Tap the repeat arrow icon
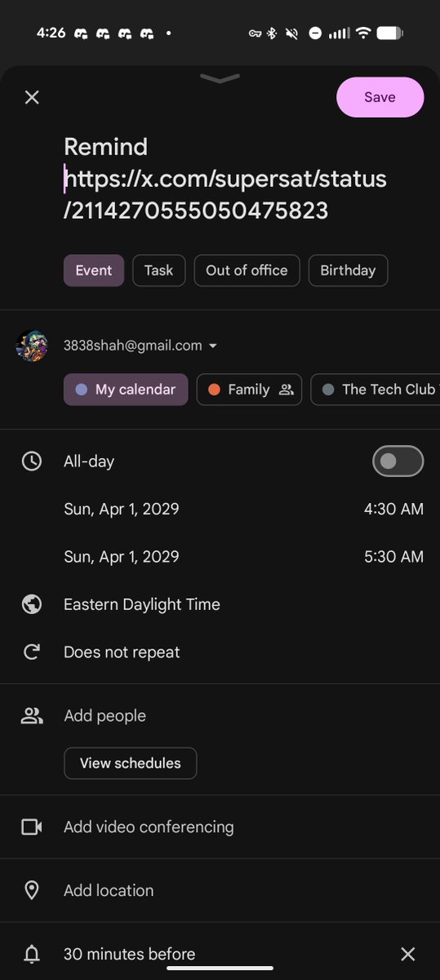This screenshot has width=440, height=980. tap(32, 652)
